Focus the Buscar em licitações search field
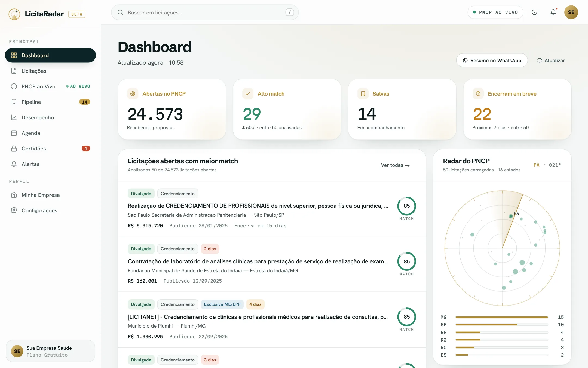Image resolution: width=588 pixels, height=368 pixels. [205, 12]
